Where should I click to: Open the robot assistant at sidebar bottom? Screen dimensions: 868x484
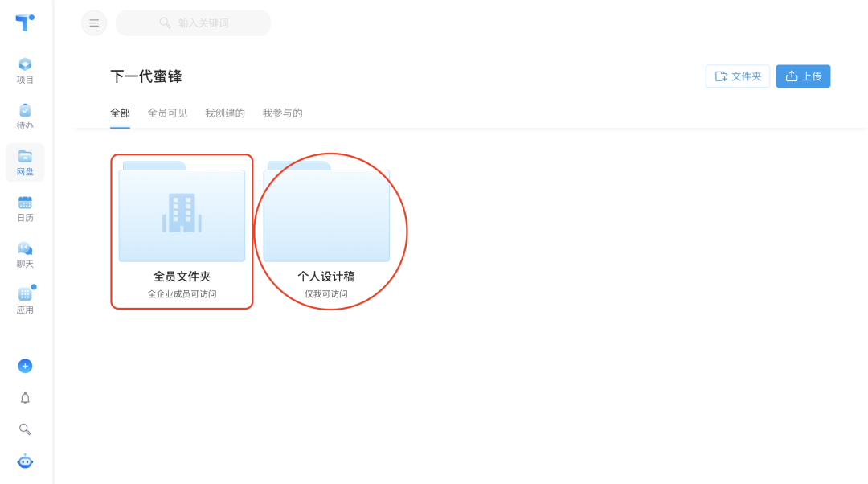(x=25, y=461)
